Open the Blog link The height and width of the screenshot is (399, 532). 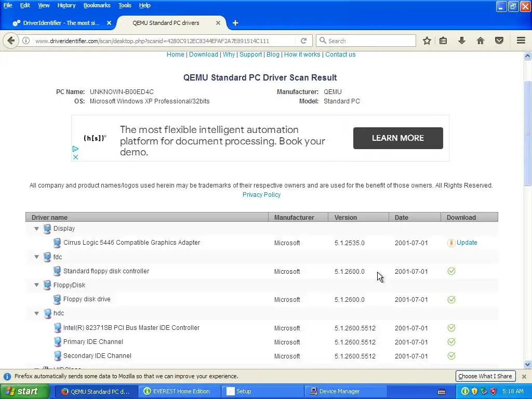tap(273, 54)
